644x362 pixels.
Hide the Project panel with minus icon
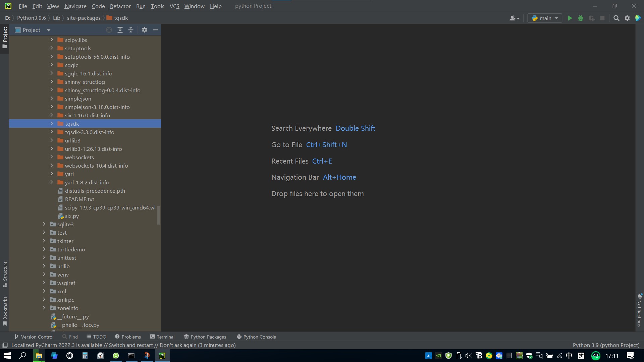click(x=156, y=30)
